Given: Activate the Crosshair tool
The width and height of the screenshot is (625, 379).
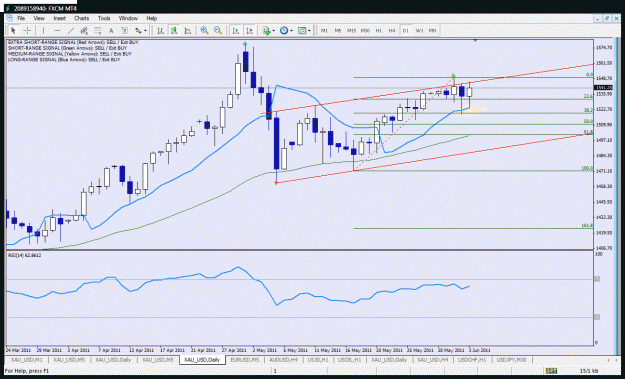Looking at the screenshot, I should [x=27, y=31].
